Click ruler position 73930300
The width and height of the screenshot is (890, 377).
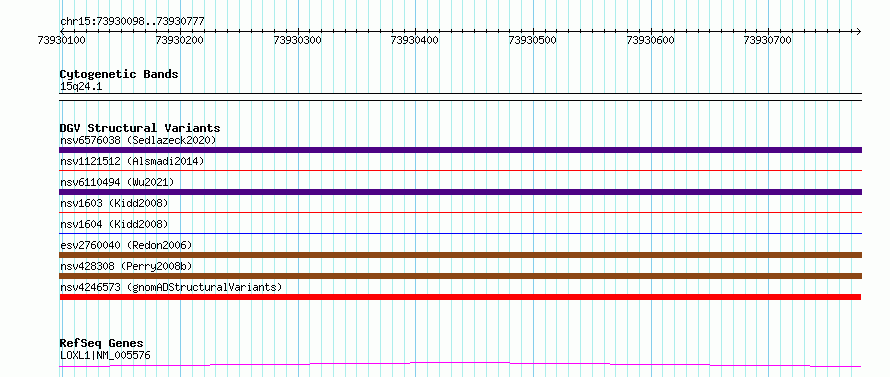[297, 40]
